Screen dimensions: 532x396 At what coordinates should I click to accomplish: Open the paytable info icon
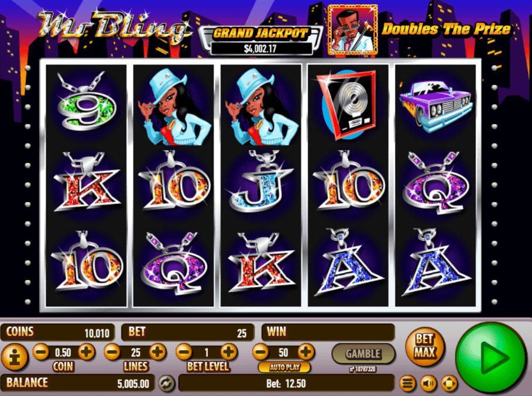tap(14, 357)
